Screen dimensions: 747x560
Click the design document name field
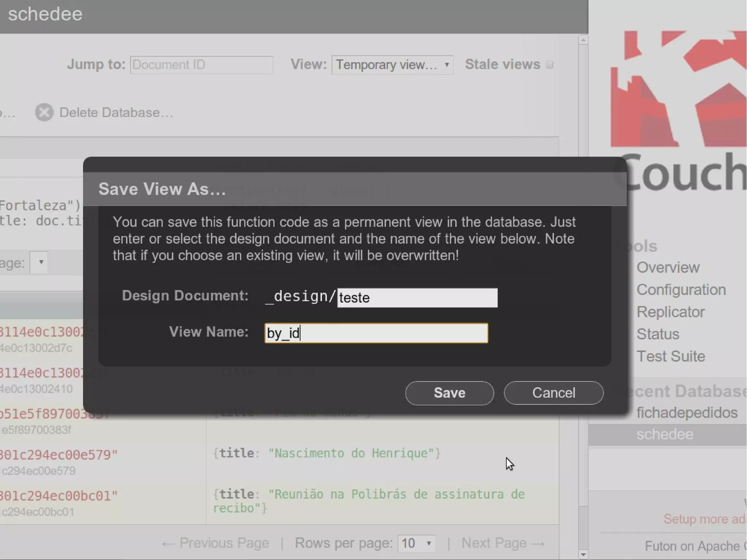[x=417, y=298]
